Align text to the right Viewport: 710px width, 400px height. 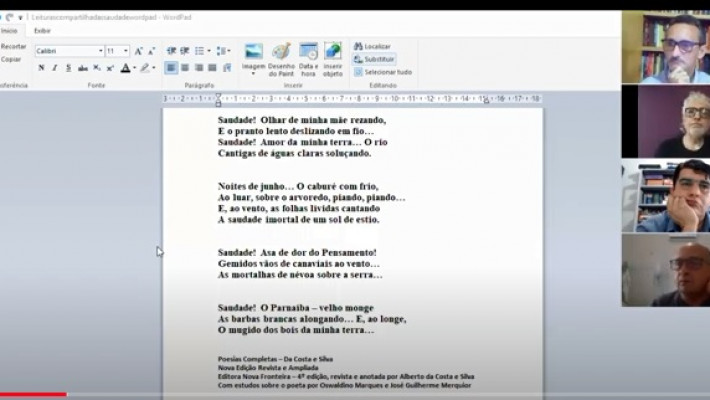(x=199, y=68)
